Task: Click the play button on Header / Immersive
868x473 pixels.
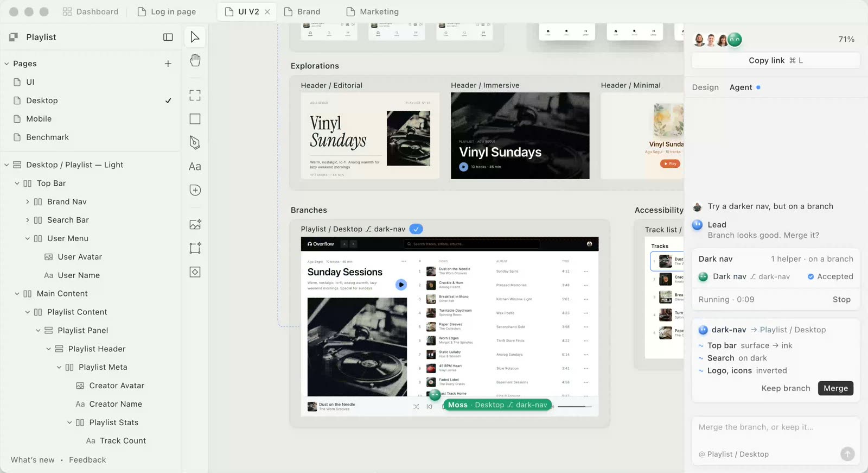Action: pos(463,167)
